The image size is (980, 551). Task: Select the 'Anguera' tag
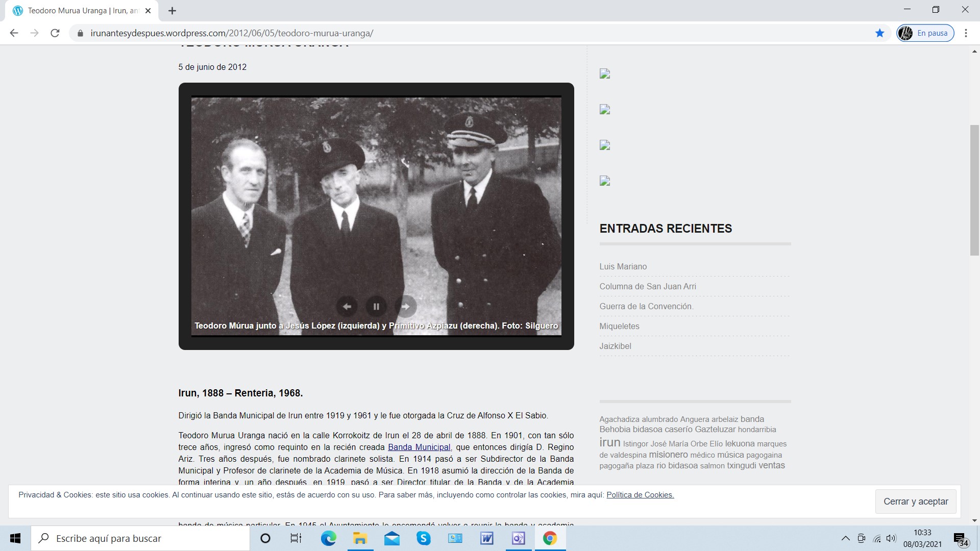click(695, 419)
